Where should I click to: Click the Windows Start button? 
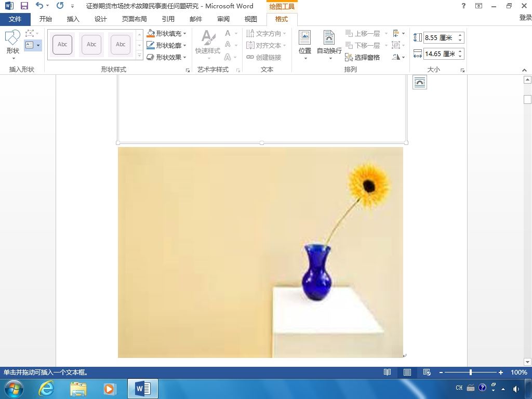14,389
